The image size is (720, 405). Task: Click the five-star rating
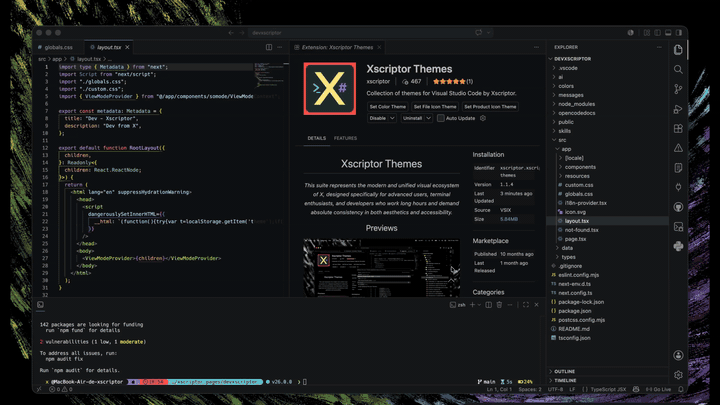pos(452,81)
